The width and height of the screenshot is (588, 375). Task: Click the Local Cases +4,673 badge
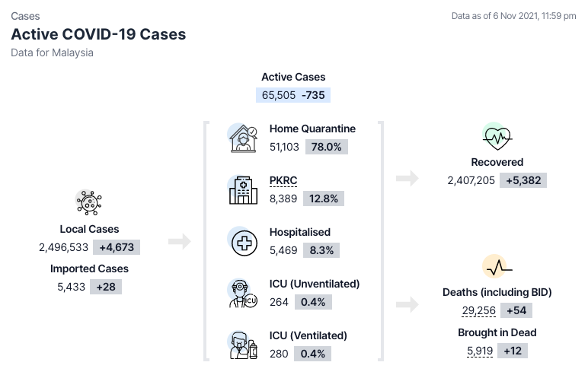pyautogui.click(x=117, y=247)
